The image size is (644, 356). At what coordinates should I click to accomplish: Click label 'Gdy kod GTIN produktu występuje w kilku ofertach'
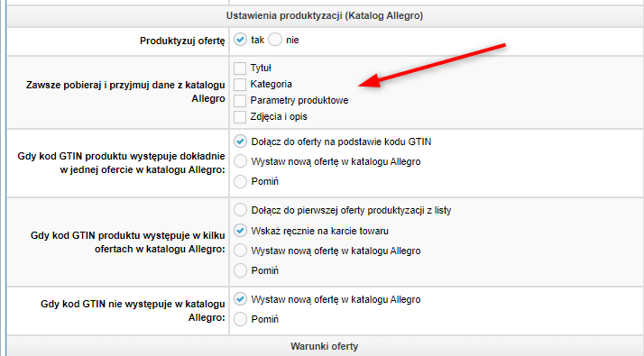pyautogui.click(x=128, y=242)
